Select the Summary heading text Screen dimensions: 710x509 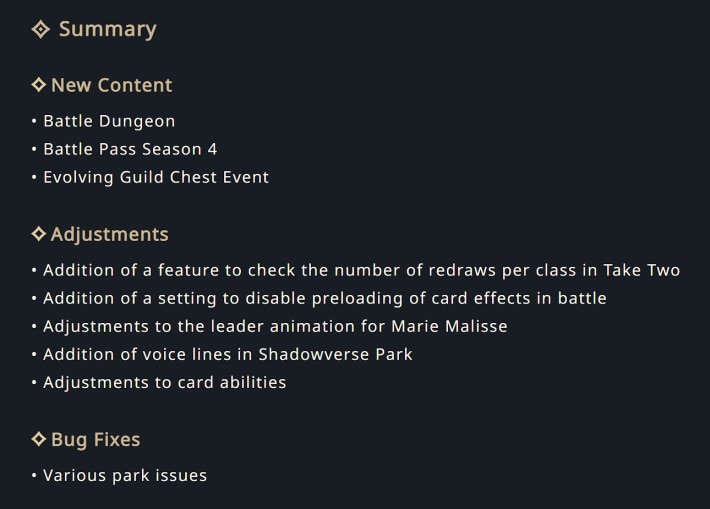click(107, 30)
